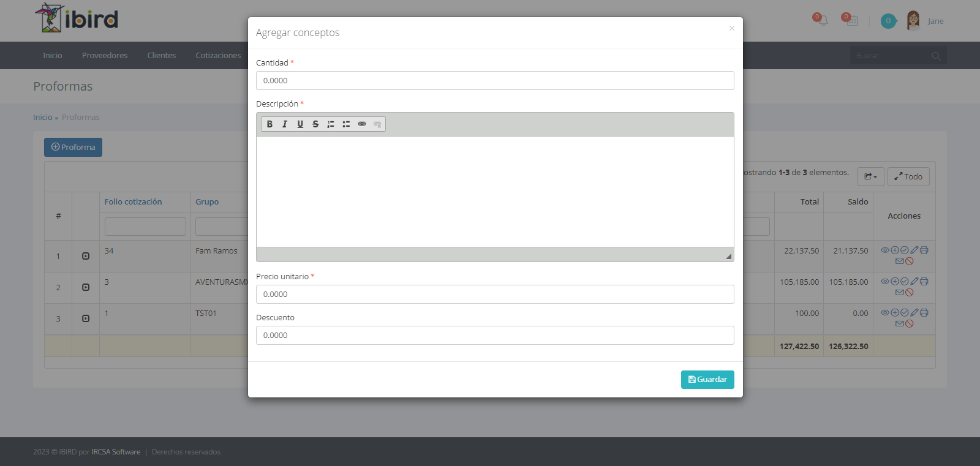Open the Inicio menu item
Screen dimensions: 980x466
point(53,55)
